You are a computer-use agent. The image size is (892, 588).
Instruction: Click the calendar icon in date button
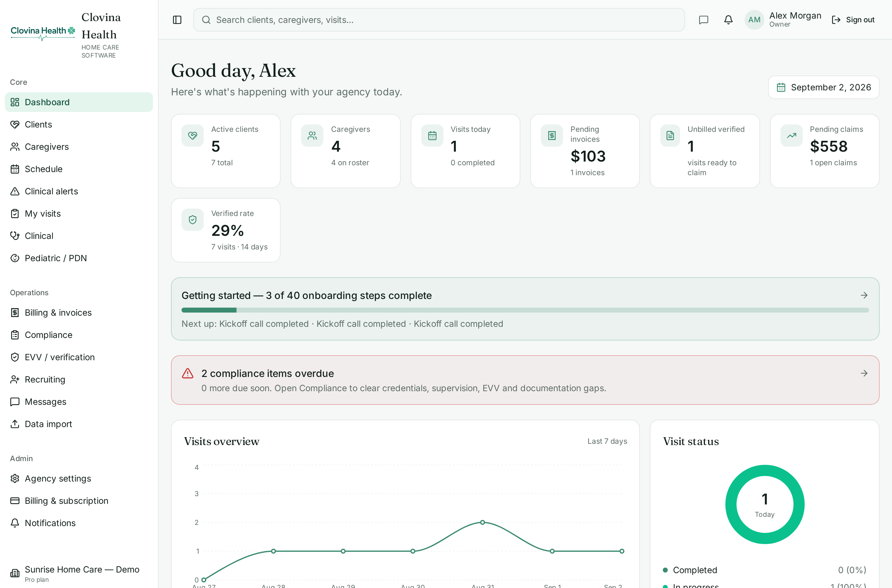tap(780, 87)
